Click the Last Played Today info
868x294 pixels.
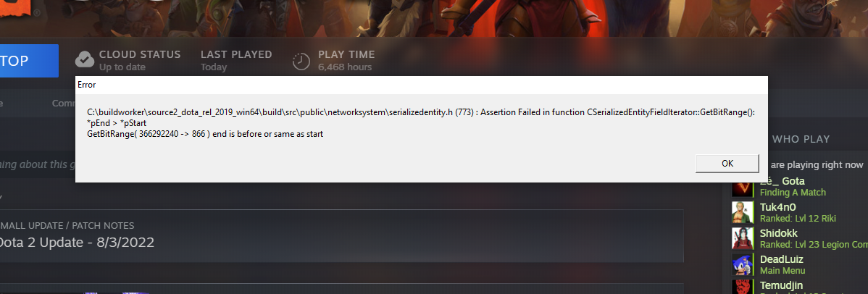[x=236, y=61]
